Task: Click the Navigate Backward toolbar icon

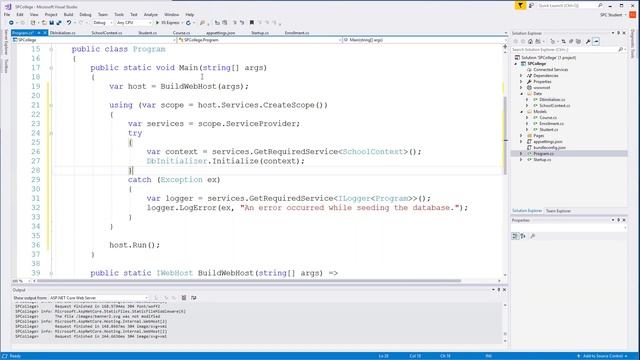Action: point(11,23)
